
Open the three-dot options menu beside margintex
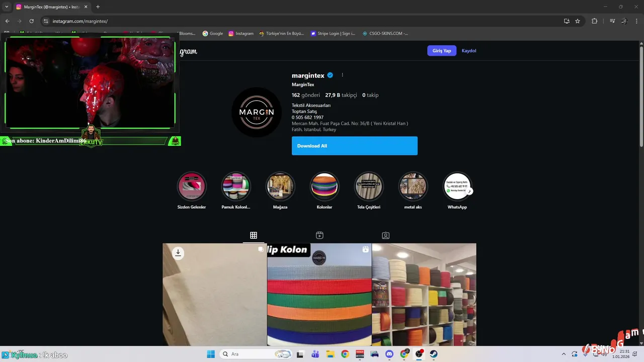pos(342,75)
